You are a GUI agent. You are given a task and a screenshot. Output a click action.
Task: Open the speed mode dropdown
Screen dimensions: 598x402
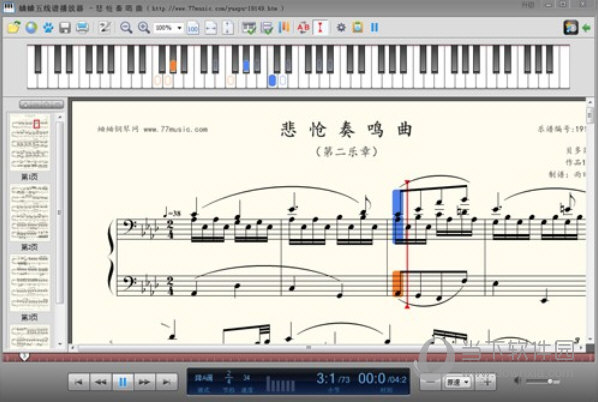coord(458,382)
